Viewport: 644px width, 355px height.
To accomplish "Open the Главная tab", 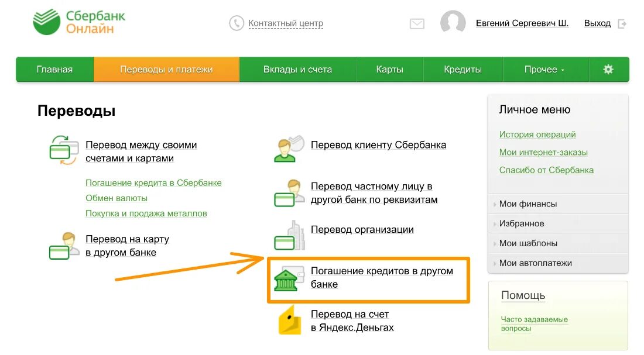I will [x=54, y=70].
